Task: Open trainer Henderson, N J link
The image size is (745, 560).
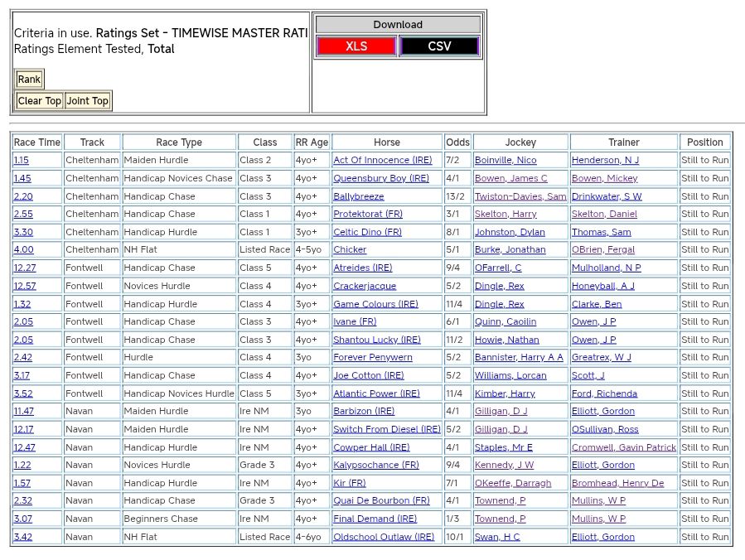Action: tap(605, 161)
